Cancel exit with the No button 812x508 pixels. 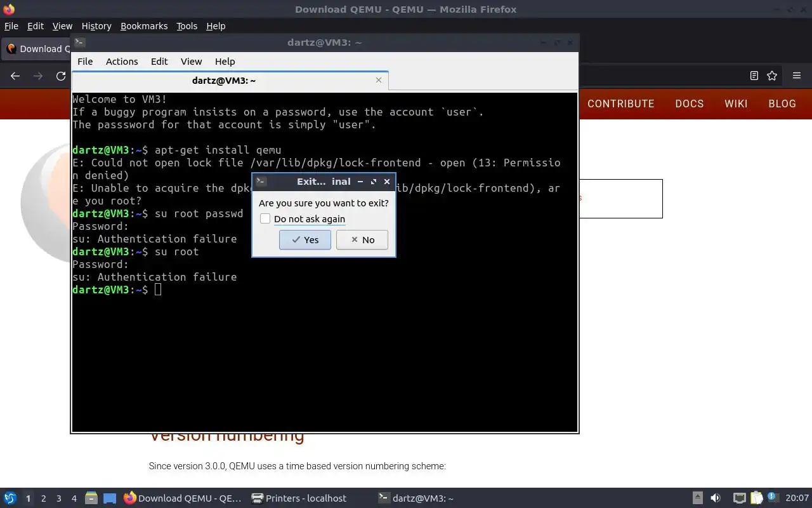click(x=362, y=239)
